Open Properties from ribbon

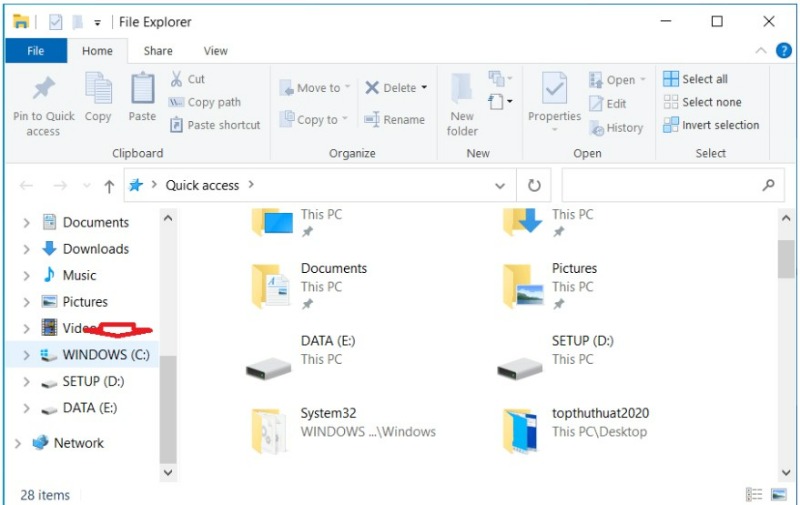point(554,101)
